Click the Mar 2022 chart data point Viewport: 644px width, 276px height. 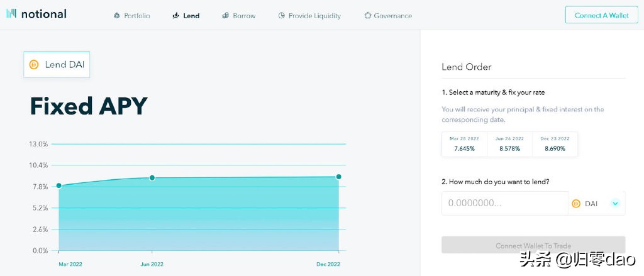(x=58, y=185)
